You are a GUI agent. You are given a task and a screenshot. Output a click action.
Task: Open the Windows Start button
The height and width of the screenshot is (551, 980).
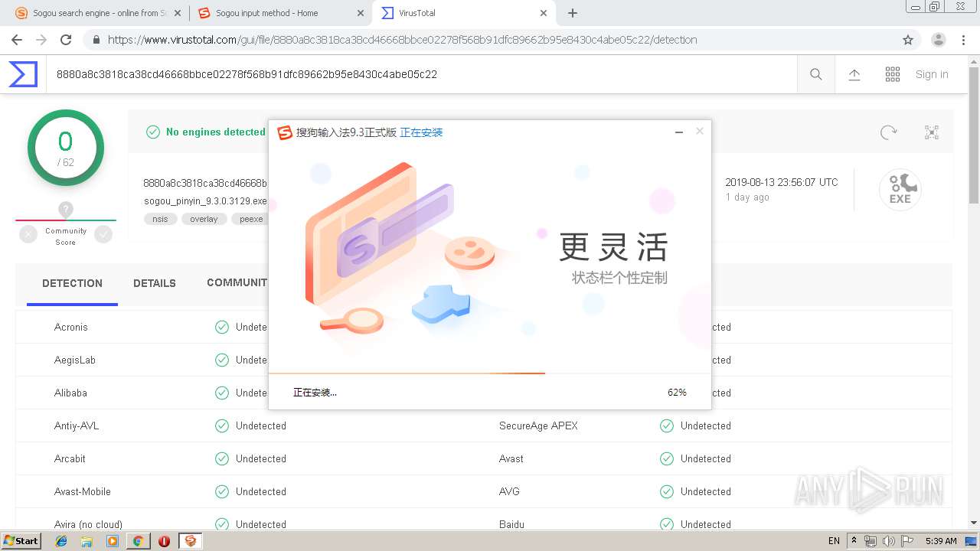pyautogui.click(x=21, y=540)
